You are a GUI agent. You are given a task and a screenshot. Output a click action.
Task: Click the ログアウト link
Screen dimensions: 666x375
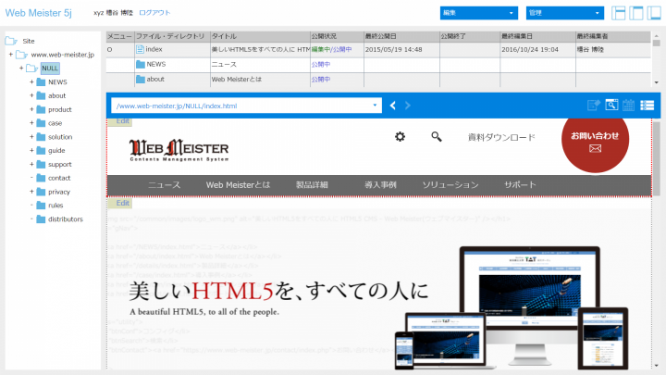[x=155, y=13]
